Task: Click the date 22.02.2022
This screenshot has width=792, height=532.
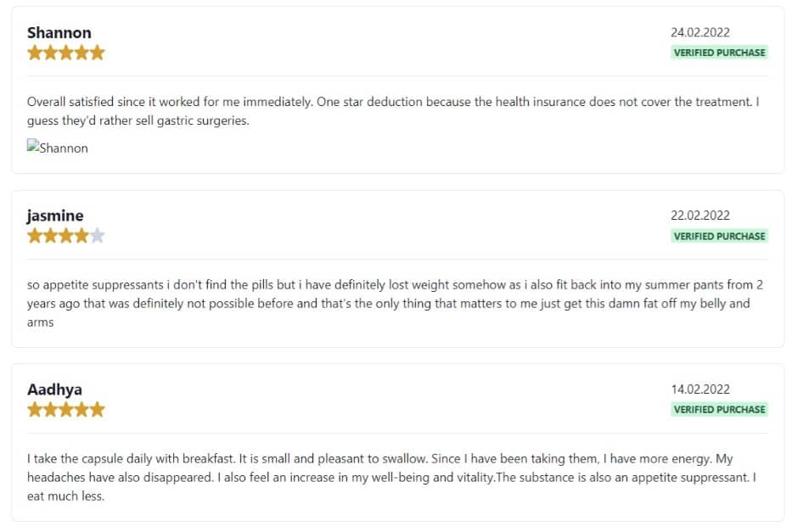Action: [700, 216]
